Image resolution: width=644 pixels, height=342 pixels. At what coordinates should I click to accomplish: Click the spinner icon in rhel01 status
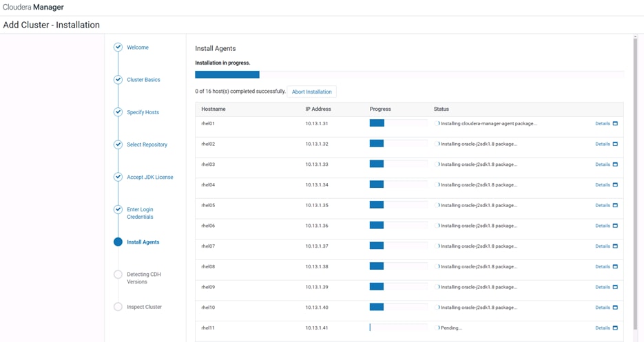coord(437,123)
